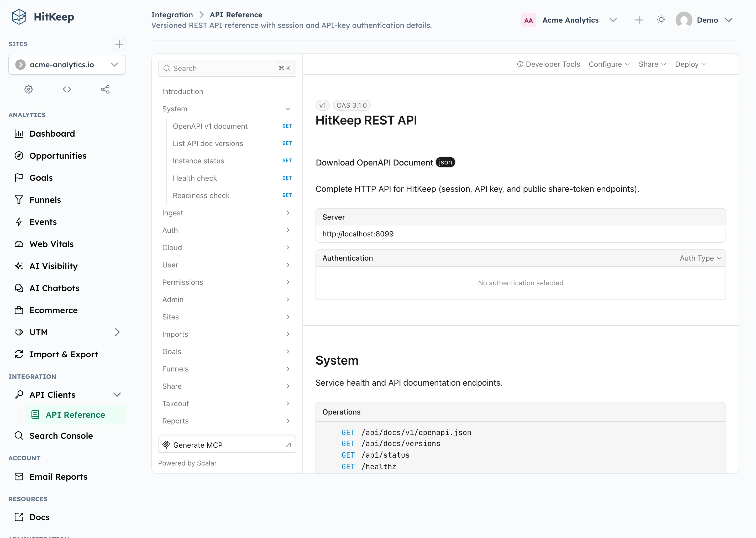Viewport: 756px width, 538px height.
Task: Open Developer Tools
Action: [548, 64]
